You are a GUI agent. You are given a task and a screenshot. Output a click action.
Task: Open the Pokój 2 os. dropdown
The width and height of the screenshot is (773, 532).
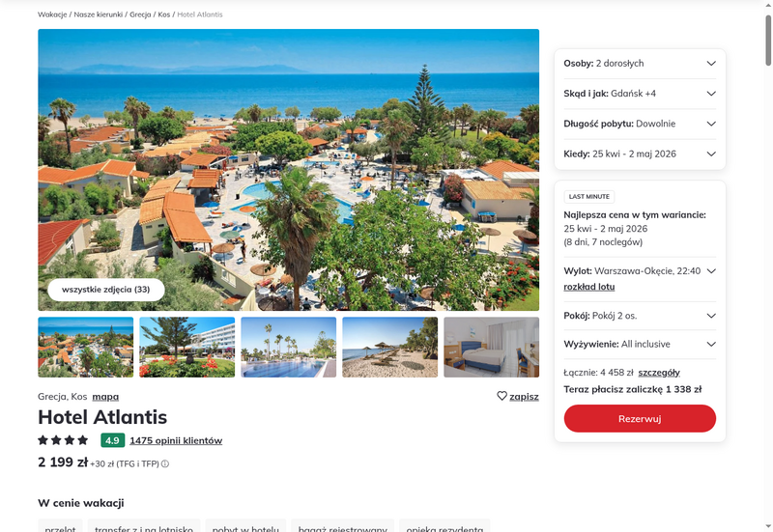(x=640, y=316)
